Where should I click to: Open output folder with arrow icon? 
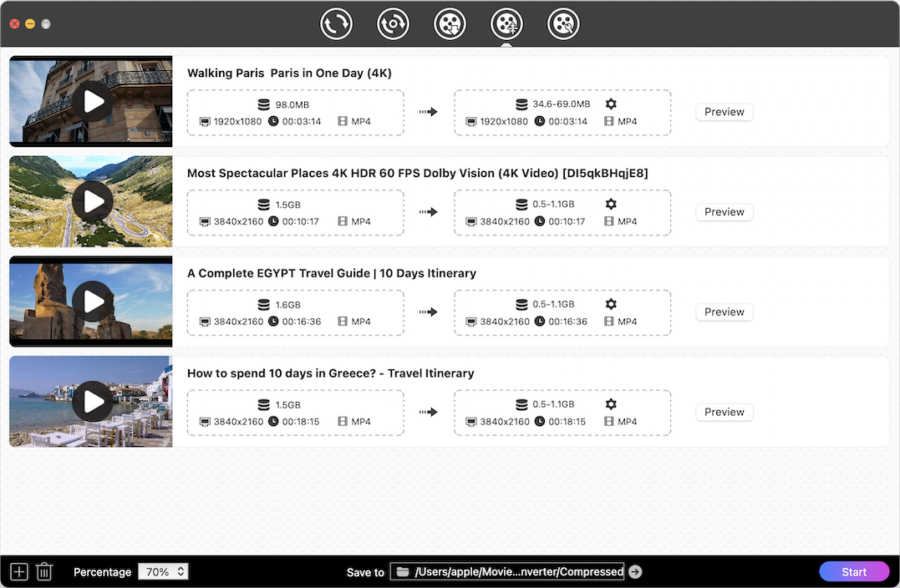[x=635, y=572]
